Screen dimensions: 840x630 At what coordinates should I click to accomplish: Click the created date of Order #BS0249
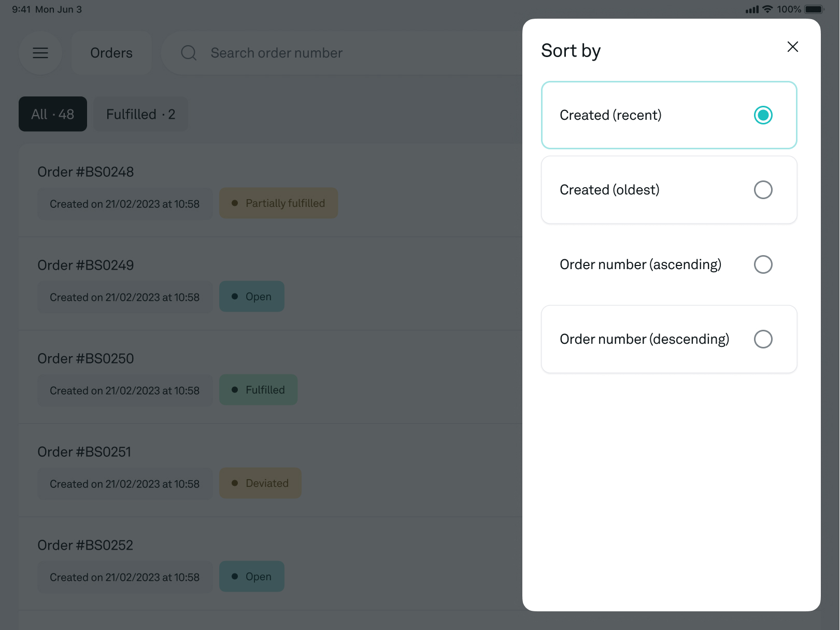click(x=125, y=297)
